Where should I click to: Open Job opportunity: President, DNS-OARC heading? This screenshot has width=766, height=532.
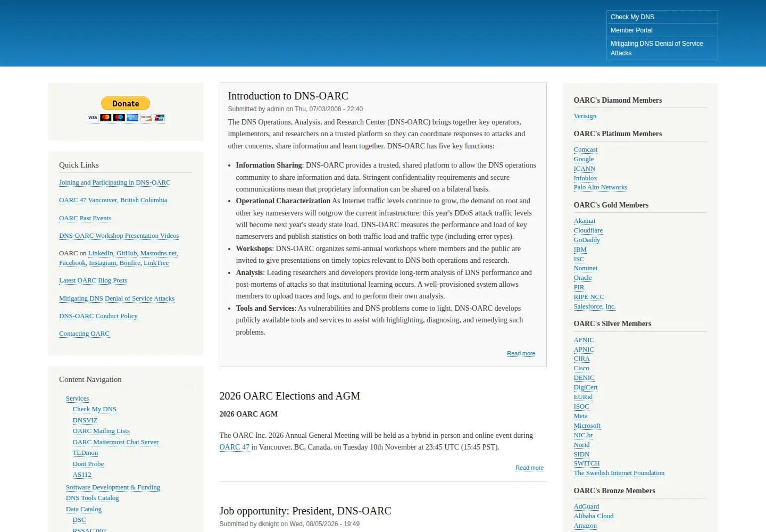pyautogui.click(x=305, y=511)
